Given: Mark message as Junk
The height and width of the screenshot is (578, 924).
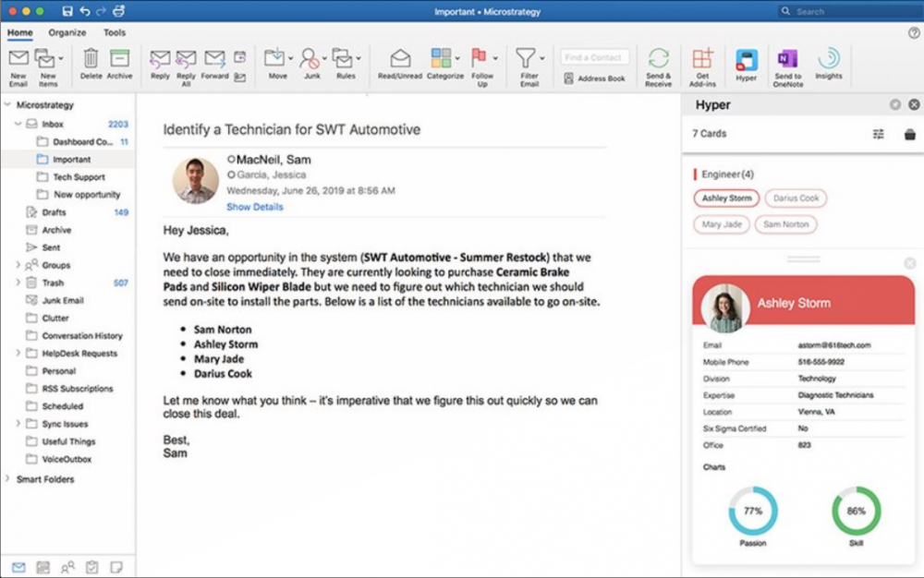Looking at the screenshot, I should (309, 58).
